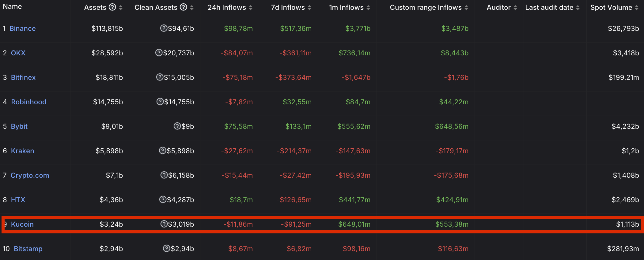
Task: Click the help icon beside OKX clean assets
Action: [159, 53]
